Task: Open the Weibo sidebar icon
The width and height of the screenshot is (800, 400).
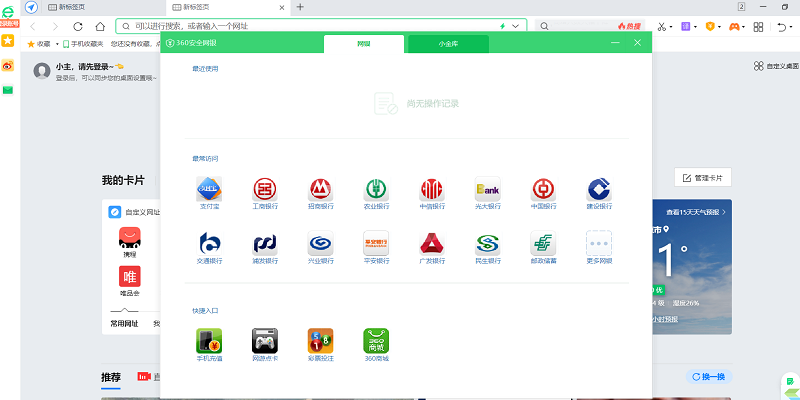Action: pos(8,65)
